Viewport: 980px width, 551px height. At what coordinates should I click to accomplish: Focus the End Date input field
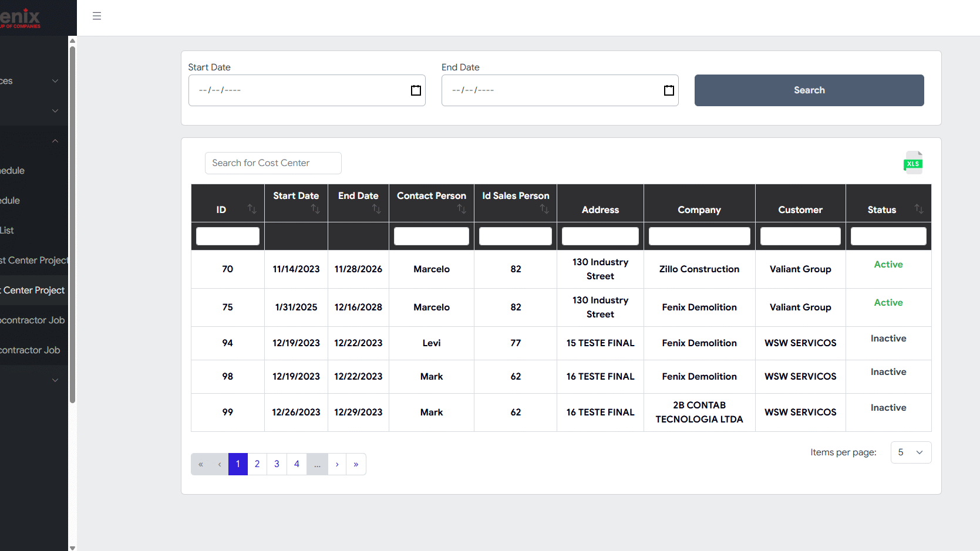point(560,90)
